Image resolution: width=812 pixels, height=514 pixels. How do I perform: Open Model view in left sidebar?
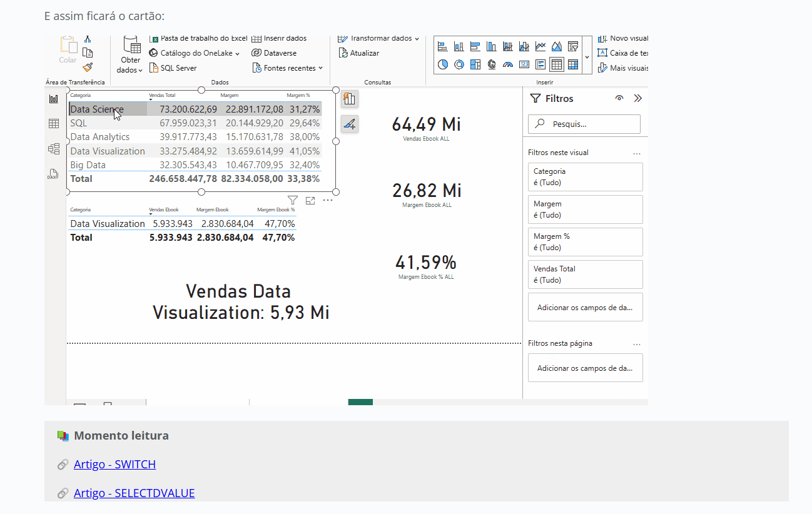54,149
